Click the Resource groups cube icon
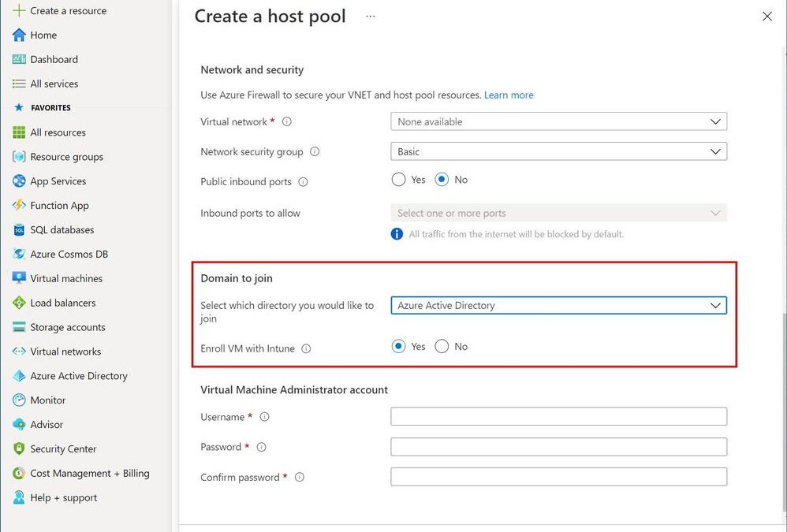This screenshot has height=532, width=787. [x=19, y=157]
